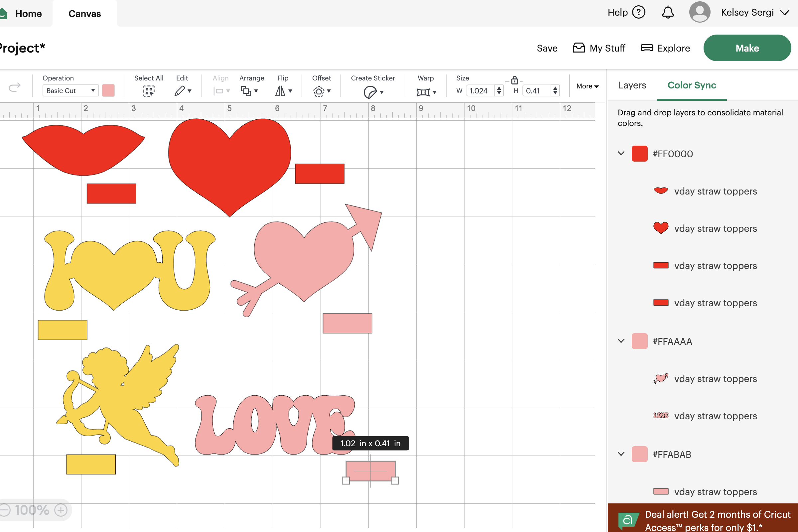Image resolution: width=798 pixels, height=532 pixels.
Task: Click the Save button
Action: 547,48
